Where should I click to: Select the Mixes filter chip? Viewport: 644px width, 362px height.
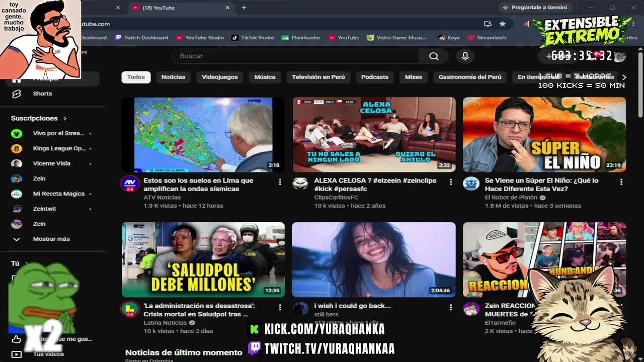tap(414, 77)
